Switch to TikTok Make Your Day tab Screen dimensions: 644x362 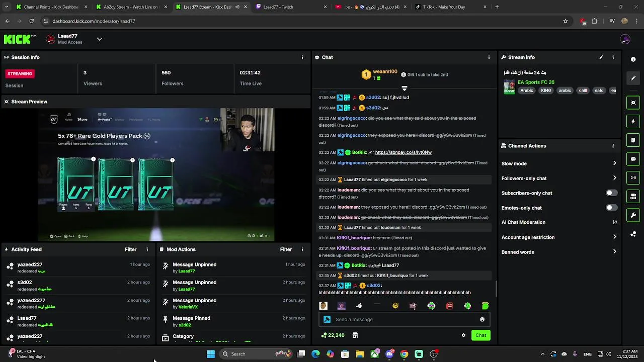(450, 7)
